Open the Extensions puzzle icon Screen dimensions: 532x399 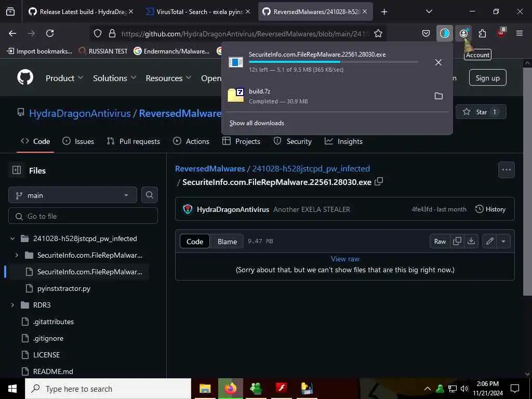click(482, 33)
